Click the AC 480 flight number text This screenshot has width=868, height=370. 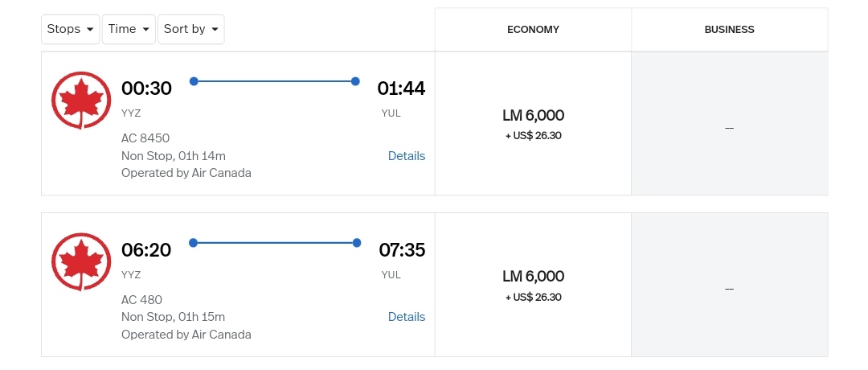tap(141, 300)
